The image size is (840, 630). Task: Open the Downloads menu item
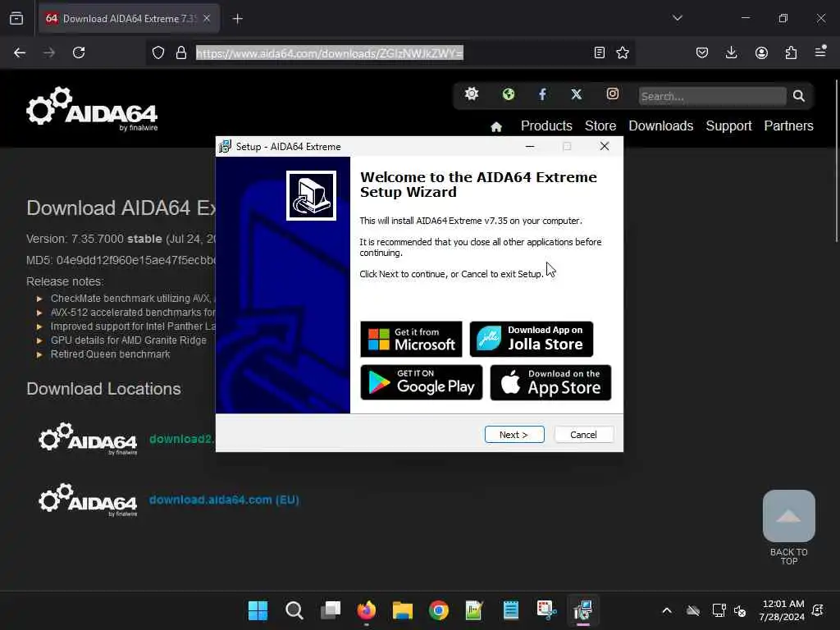coord(661,126)
